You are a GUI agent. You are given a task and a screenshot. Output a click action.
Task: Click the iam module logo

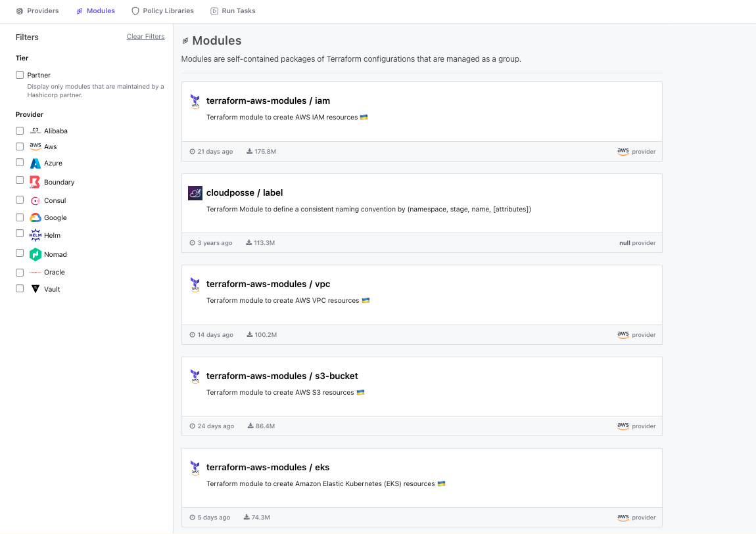point(195,101)
